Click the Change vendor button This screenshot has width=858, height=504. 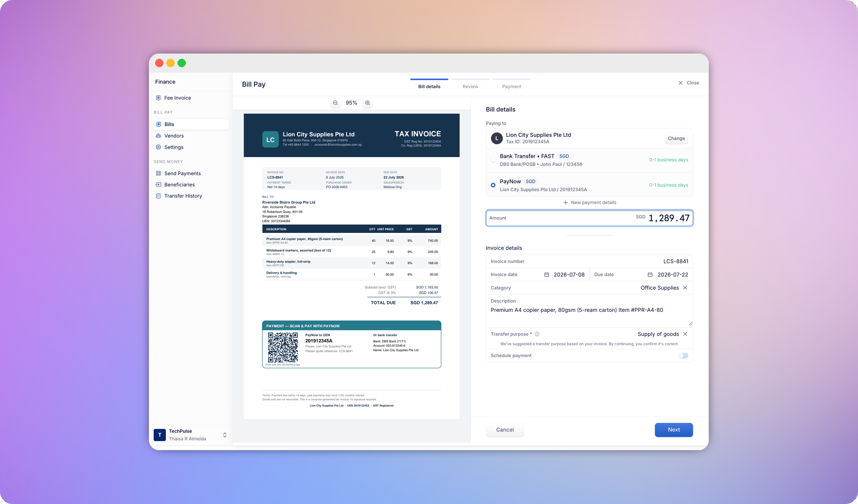tap(676, 138)
